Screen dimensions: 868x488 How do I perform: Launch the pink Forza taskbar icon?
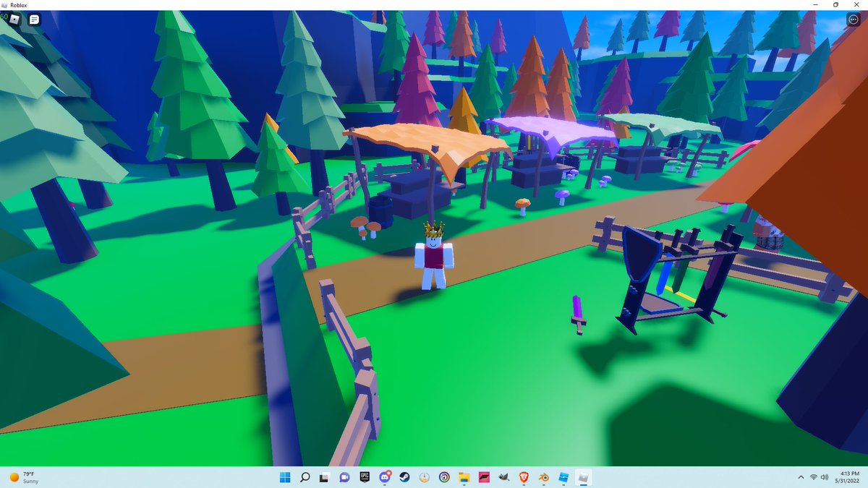point(484,477)
